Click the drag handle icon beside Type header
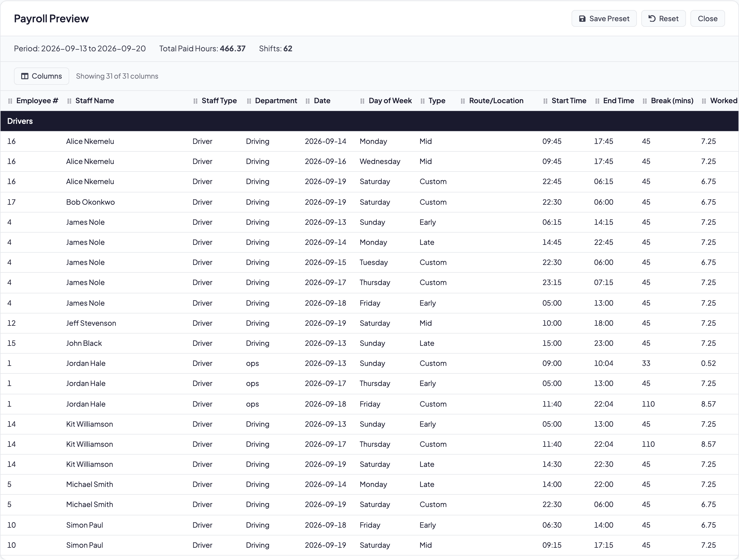This screenshot has width=739, height=560. 423,101
